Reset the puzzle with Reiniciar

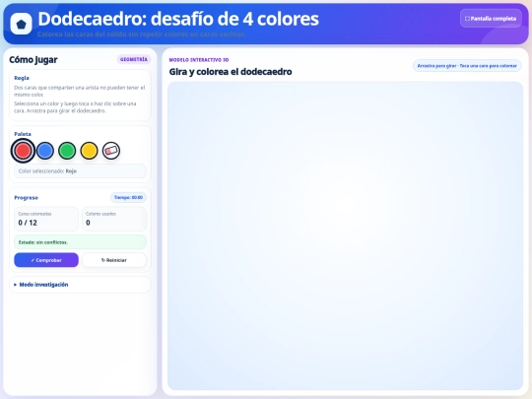[114, 260]
